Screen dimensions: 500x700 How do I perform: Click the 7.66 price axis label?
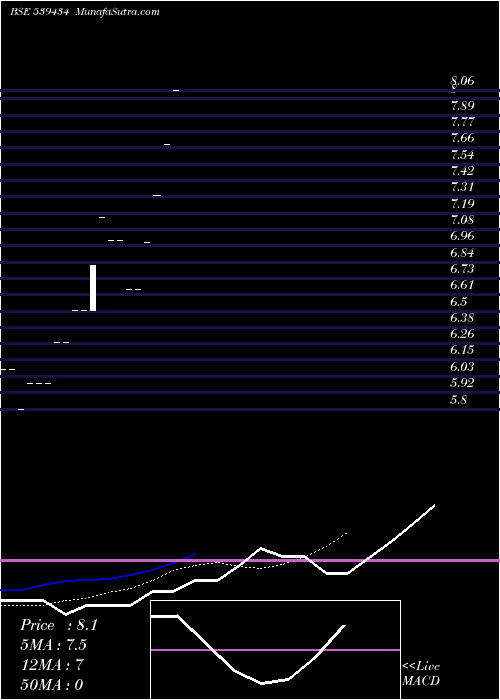462,138
